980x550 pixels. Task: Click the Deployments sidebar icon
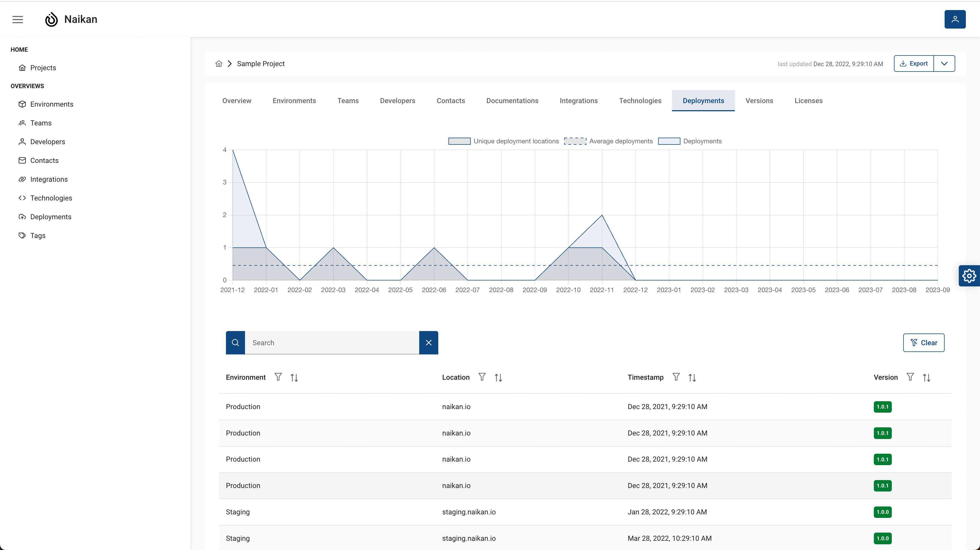pos(22,217)
